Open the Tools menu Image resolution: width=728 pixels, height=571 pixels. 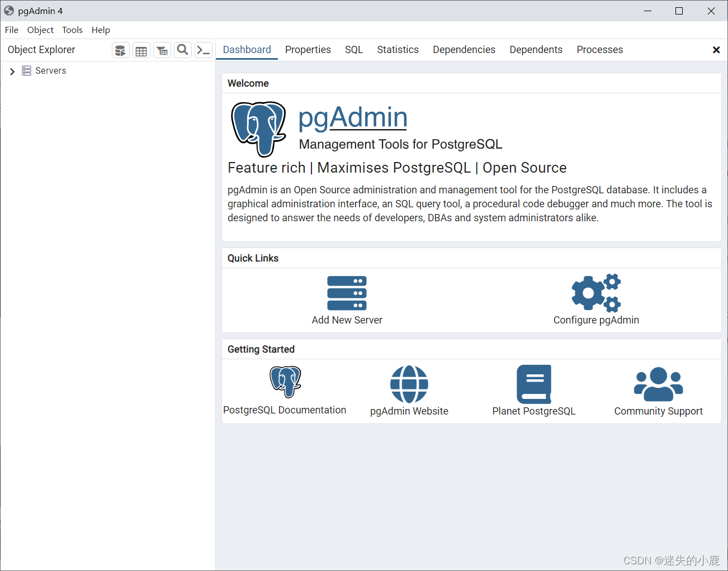(72, 30)
